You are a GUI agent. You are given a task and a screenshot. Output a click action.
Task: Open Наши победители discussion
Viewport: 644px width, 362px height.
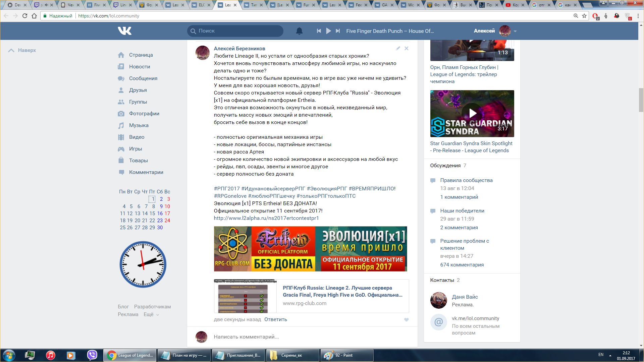462,211
